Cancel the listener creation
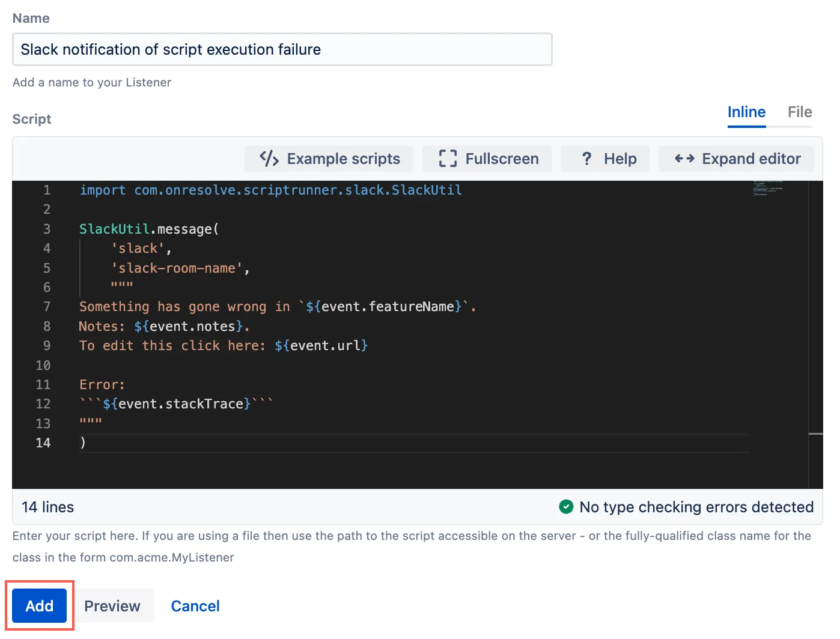The height and width of the screenshot is (639, 840). [195, 606]
